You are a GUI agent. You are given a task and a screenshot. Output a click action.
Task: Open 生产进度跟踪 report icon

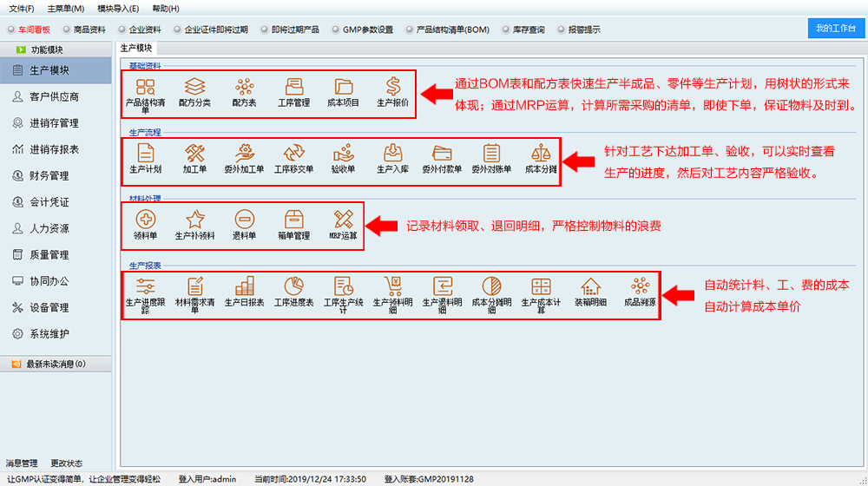click(x=146, y=286)
